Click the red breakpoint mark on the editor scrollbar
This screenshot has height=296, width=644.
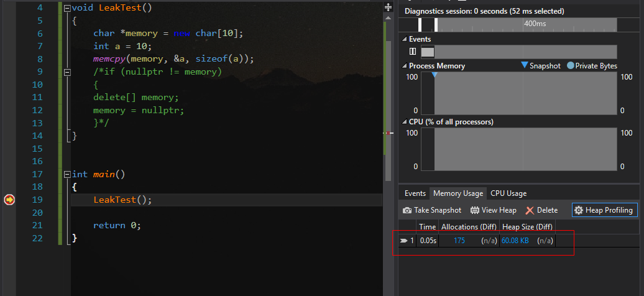click(388, 133)
